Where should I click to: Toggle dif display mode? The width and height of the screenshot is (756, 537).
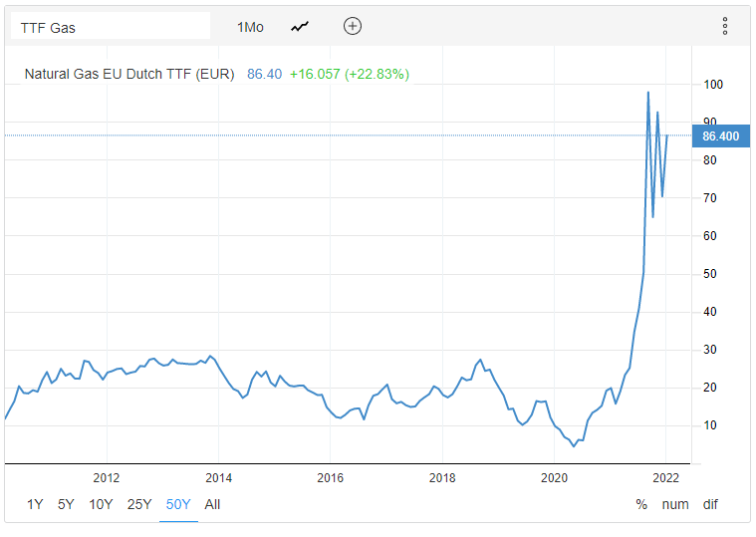coord(710,504)
